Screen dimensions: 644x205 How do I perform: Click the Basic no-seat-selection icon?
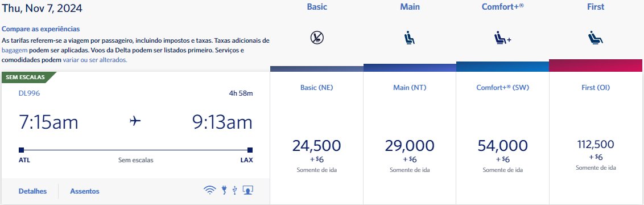(317, 38)
